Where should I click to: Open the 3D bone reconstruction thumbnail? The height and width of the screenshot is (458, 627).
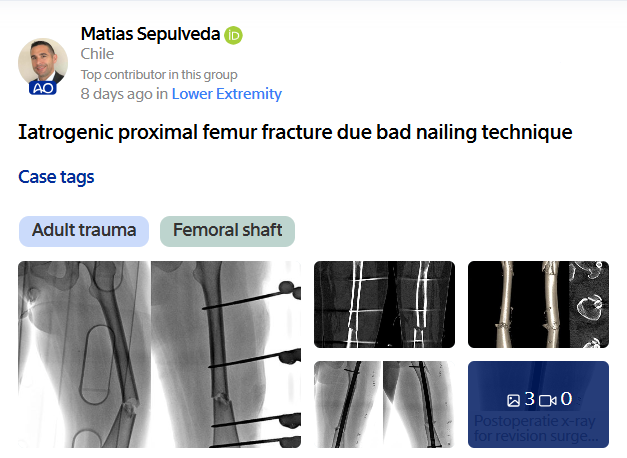pyautogui.click(x=538, y=304)
